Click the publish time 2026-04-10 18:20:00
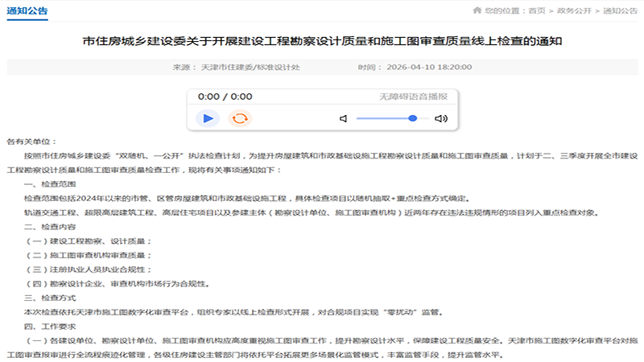This screenshot has width=644, height=362. point(429,68)
